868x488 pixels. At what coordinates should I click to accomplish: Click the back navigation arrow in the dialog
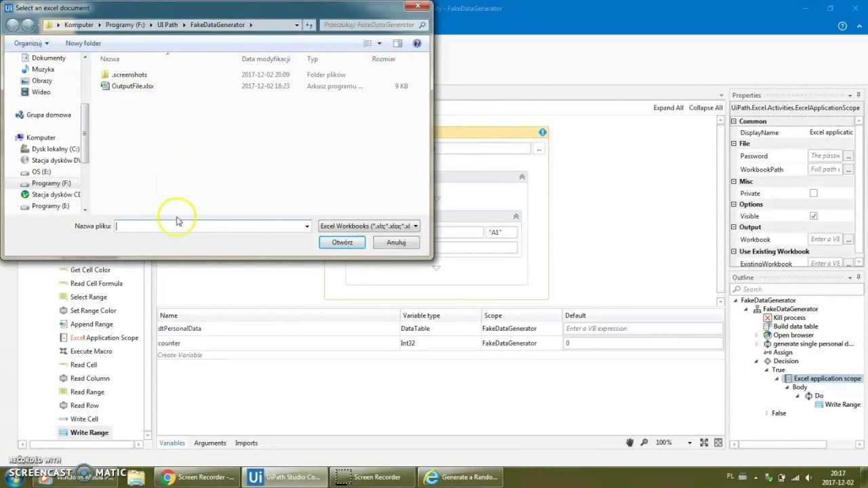pos(12,25)
